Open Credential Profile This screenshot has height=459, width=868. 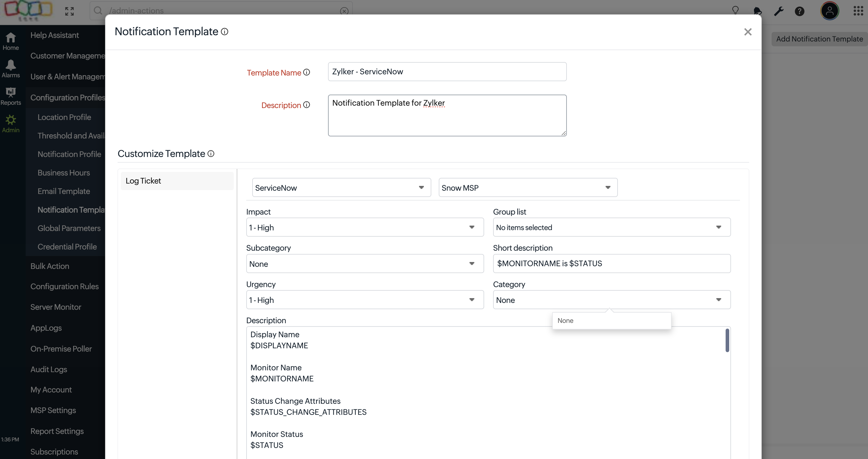pyautogui.click(x=67, y=247)
